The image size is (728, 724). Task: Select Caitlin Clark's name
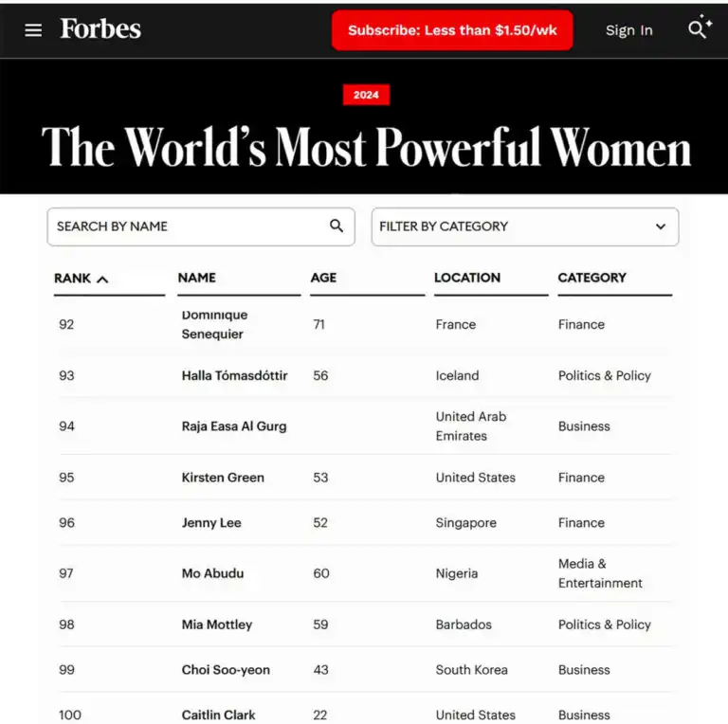click(218, 715)
